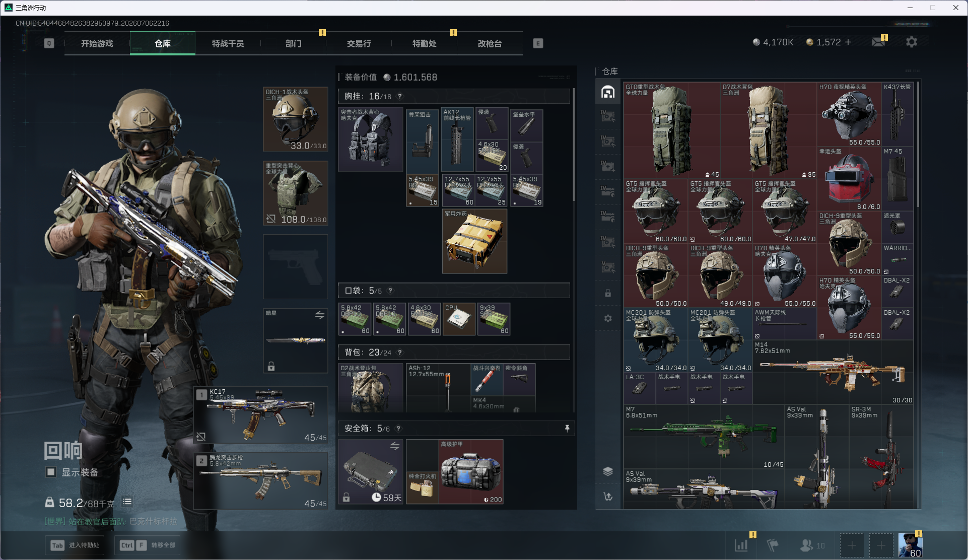Show the 胸挂 capacity help tooltip
The image size is (968, 560).
coord(400,96)
